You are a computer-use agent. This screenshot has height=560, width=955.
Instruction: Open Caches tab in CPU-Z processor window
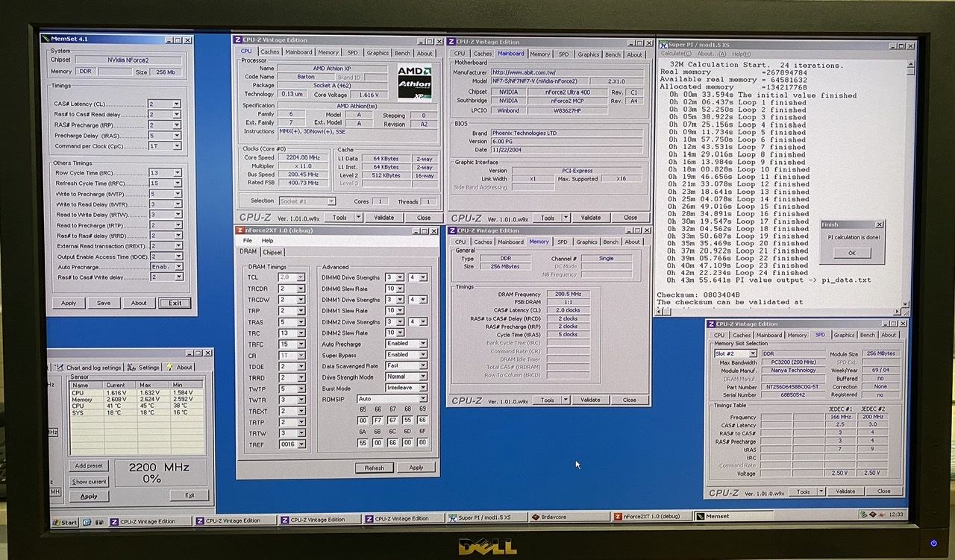coord(270,52)
